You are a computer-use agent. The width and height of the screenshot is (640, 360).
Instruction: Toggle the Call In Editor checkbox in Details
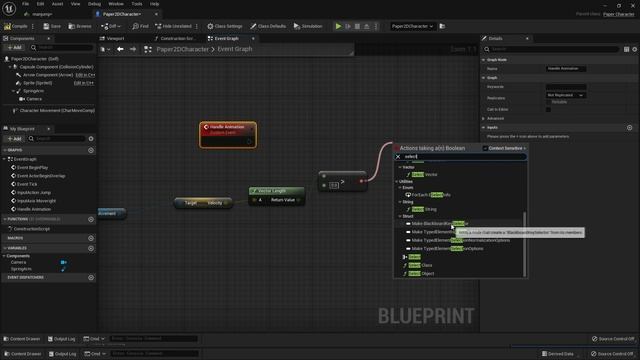548,109
